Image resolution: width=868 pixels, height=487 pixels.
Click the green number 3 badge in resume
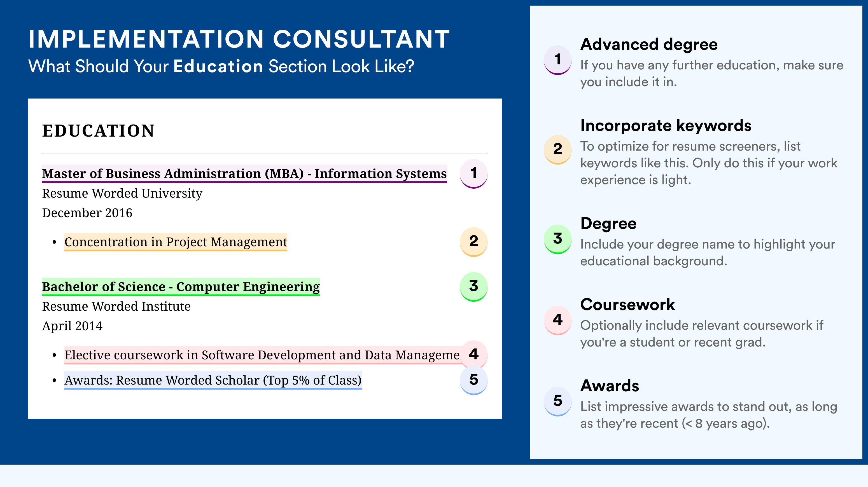pos(473,287)
